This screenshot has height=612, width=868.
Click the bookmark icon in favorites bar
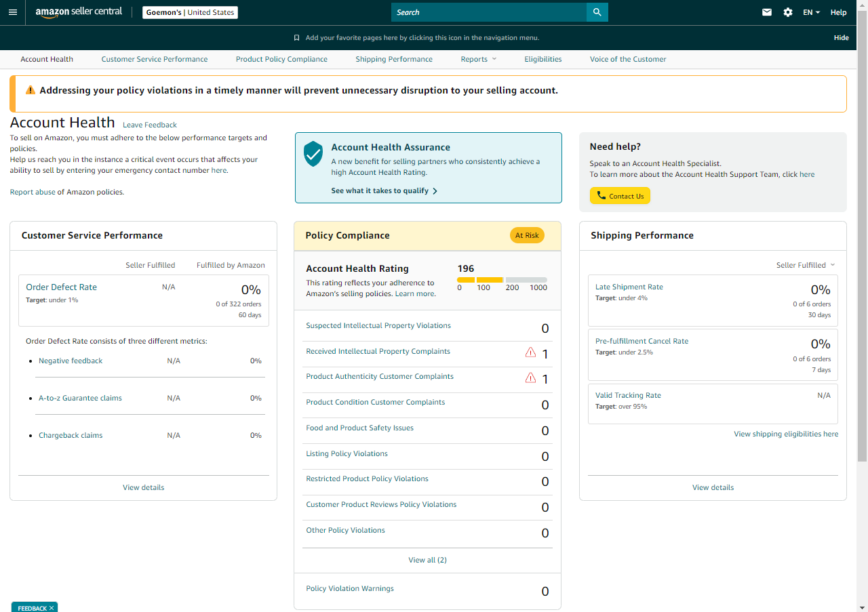point(296,38)
